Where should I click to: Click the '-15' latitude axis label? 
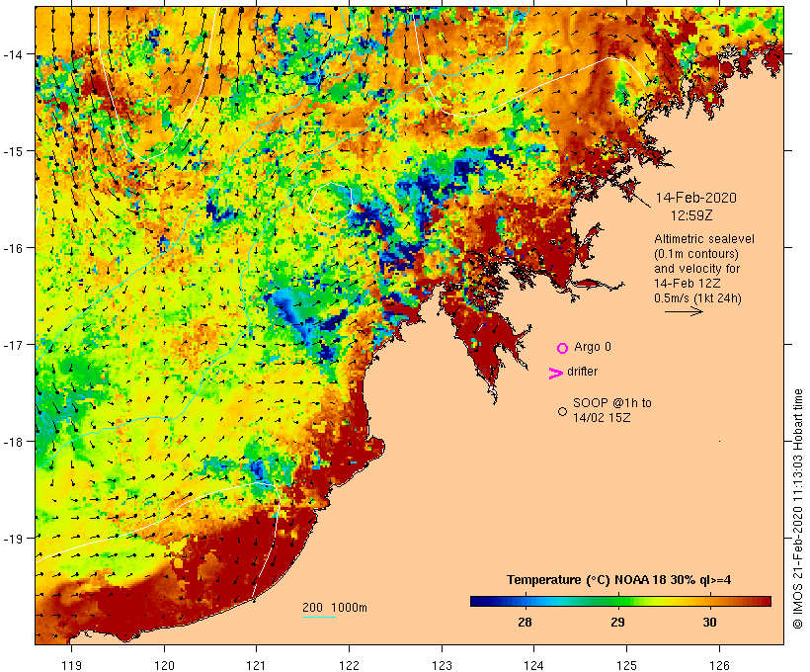12,151
